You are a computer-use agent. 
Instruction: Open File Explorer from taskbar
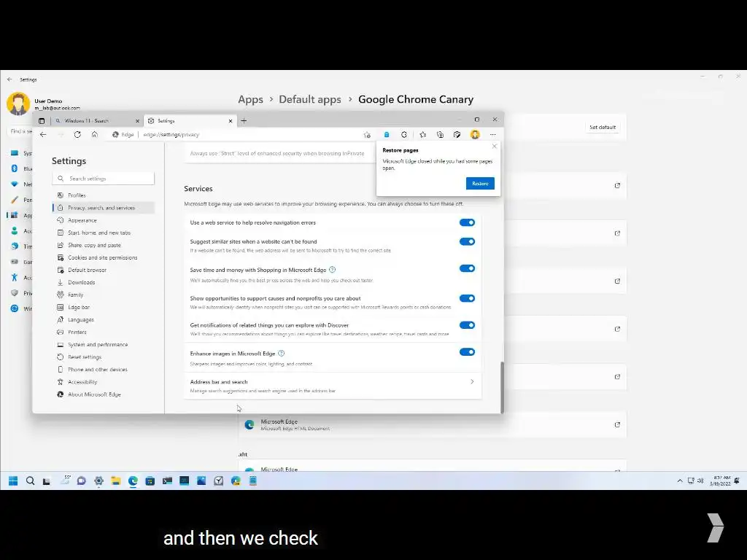[x=116, y=481]
